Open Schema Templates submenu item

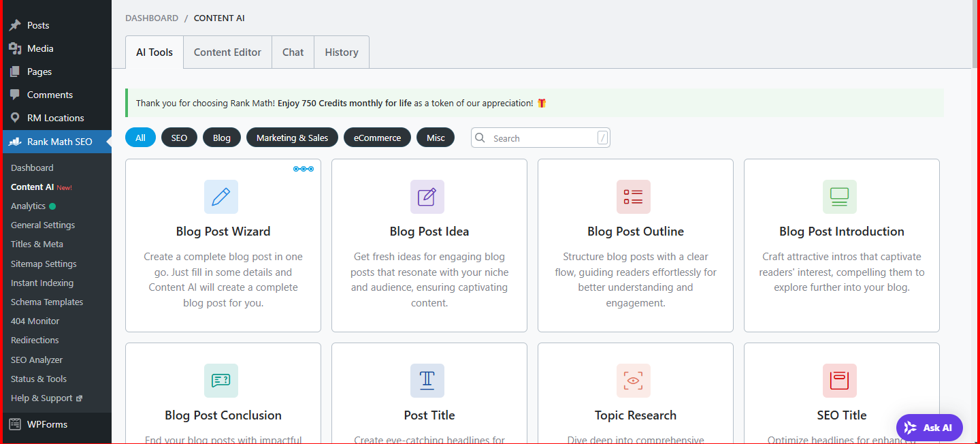click(47, 302)
